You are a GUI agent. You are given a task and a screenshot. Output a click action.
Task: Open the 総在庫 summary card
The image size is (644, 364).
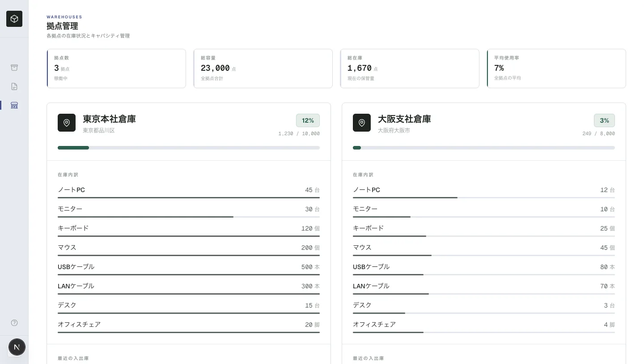[x=410, y=69]
